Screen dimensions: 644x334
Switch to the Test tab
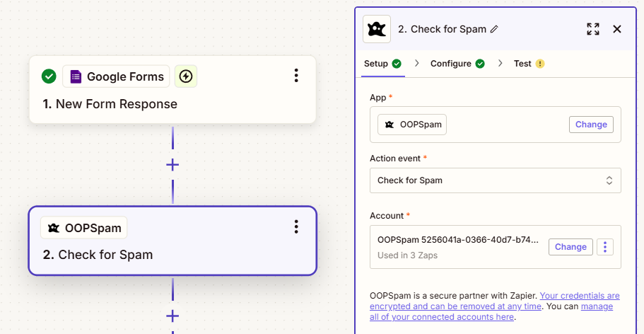click(529, 64)
